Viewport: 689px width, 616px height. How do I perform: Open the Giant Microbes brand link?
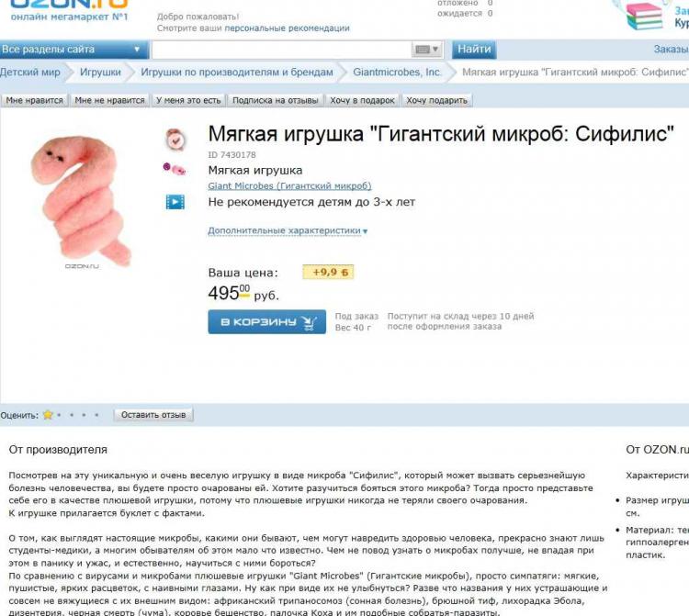(x=289, y=185)
